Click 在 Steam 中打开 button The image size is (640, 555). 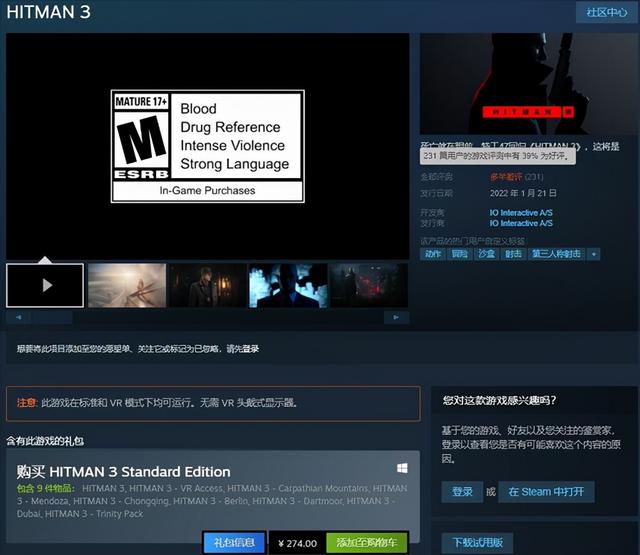[x=546, y=492]
